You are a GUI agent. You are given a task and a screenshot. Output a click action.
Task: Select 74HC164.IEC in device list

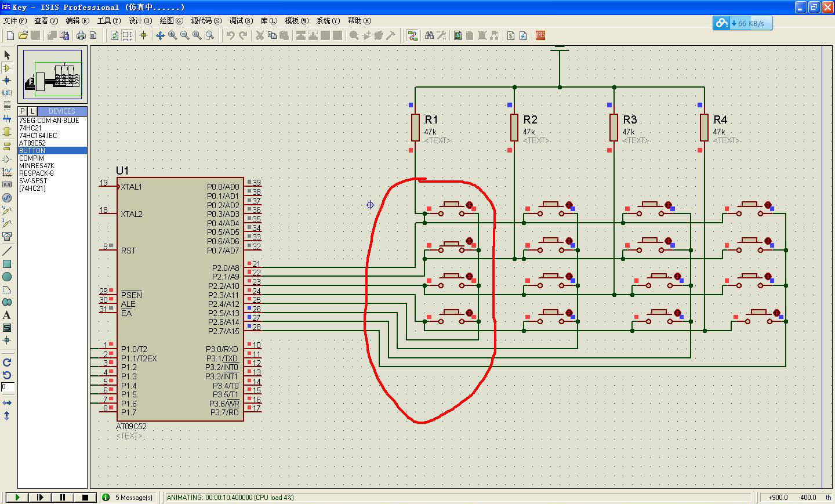(x=38, y=136)
